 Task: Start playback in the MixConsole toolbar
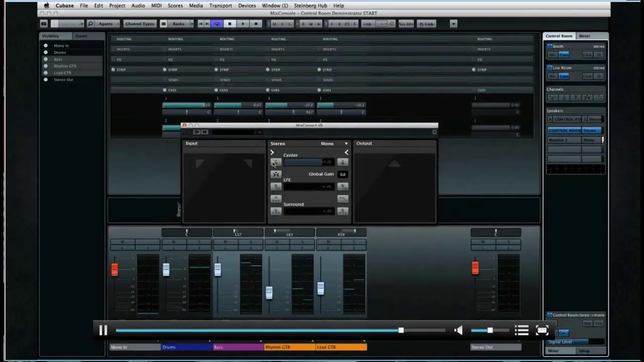pos(243,24)
